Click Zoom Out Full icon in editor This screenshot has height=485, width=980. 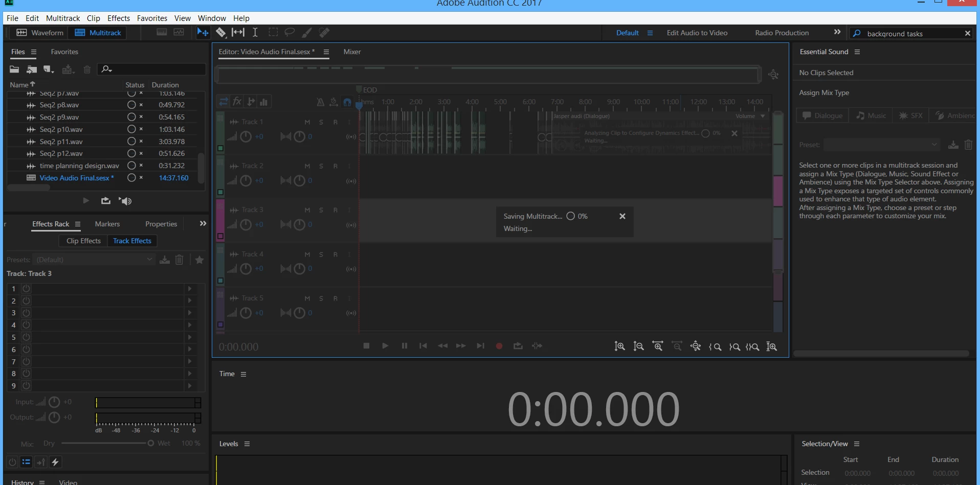pos(696,347)
